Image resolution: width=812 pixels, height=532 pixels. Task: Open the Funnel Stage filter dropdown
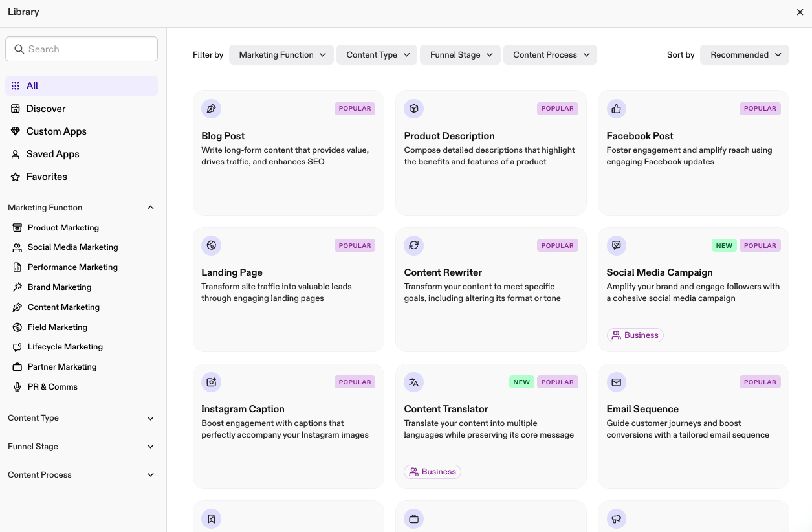[460, 55]
